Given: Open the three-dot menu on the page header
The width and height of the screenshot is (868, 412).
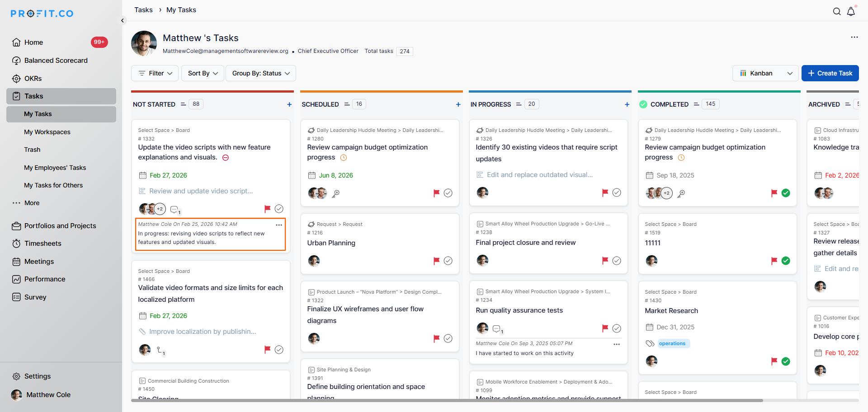Looking at the screenshot, I should click(x=854, y=37).
